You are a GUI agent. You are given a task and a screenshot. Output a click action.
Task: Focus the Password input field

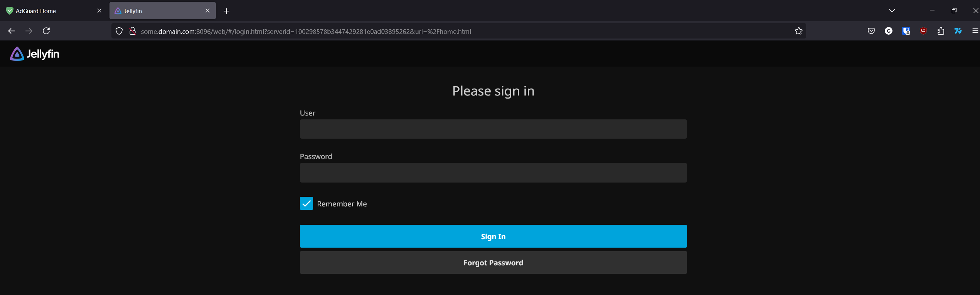click(493, 173)
